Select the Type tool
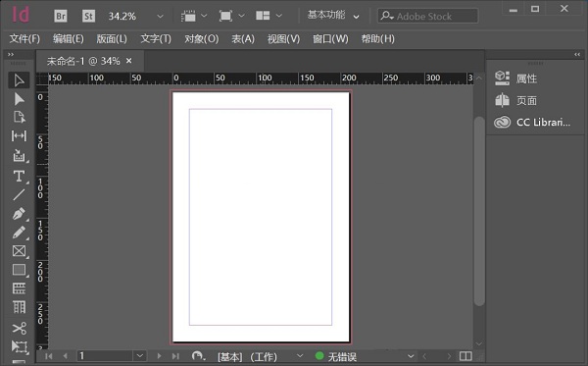The height and width of the screenshot is (366, 588). [19, 176]
